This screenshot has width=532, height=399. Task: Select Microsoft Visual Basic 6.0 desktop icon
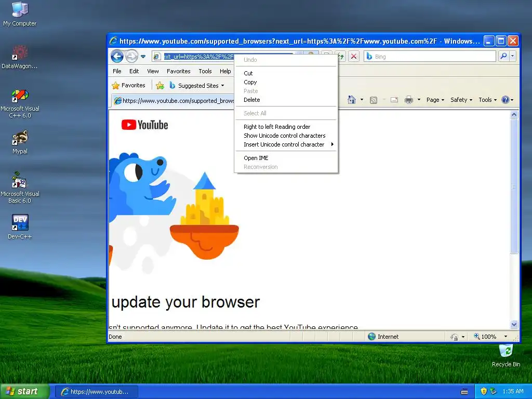[20, 188]
